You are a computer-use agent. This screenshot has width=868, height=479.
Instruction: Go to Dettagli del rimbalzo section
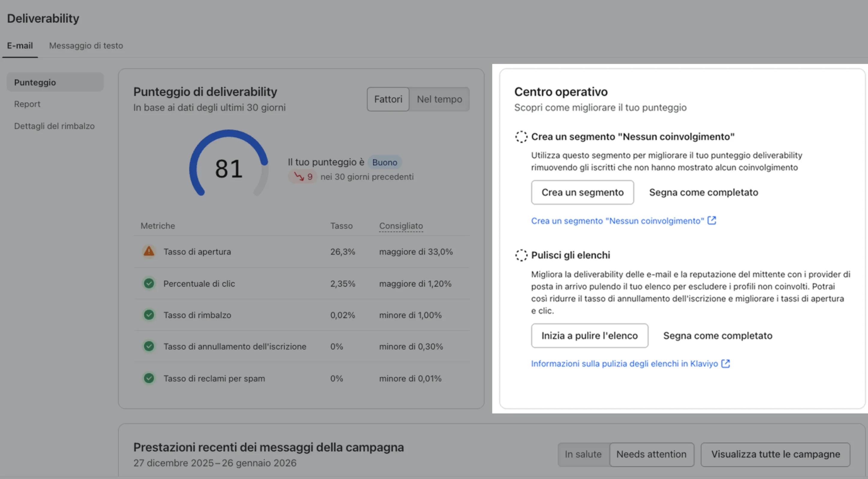pos(54,126)
